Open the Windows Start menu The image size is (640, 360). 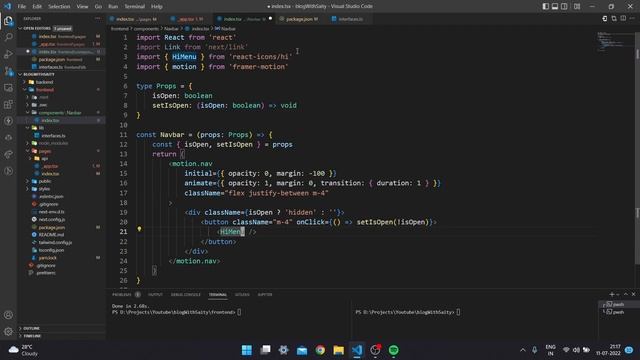click(247, 350)
